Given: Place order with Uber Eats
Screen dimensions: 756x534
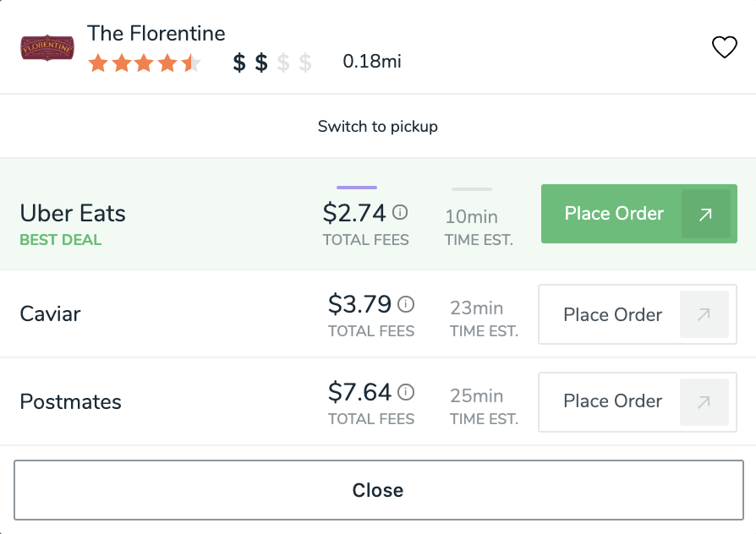Looking at the screenshot, I should click(x=638, y=214).
